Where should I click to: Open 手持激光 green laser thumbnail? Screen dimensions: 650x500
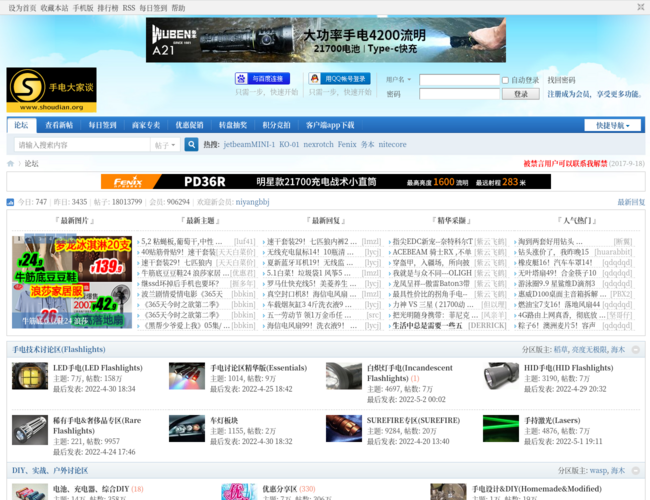point(501,428)
